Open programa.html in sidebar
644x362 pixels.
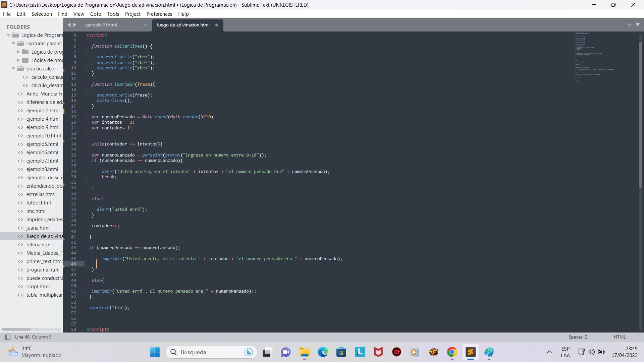43,269
